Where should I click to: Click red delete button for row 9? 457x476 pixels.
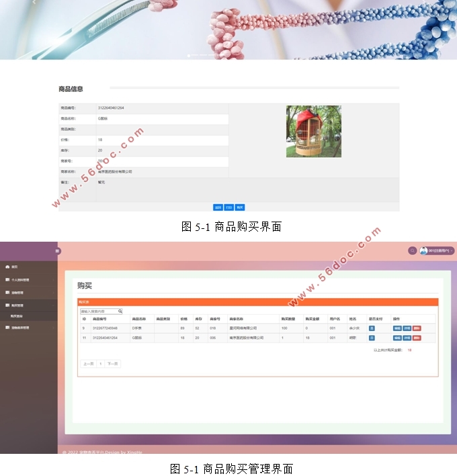417,328
